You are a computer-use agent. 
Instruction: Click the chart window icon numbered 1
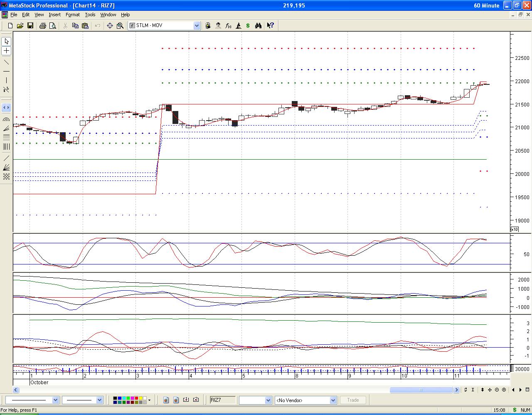pos(186,400)
